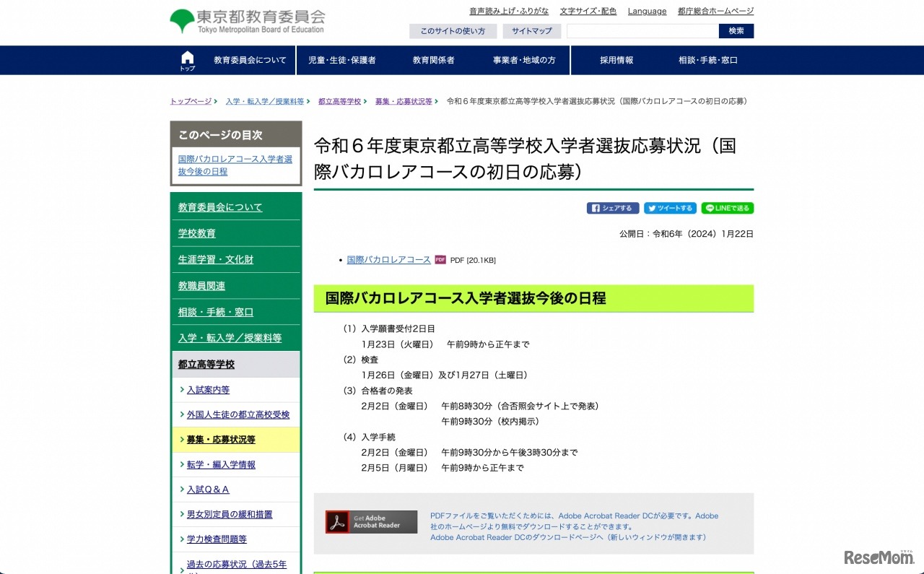Image resolution: width=924 pixels, height=574 pixels.
Task: Open 文字サイズ・配色 display settings
Action: [588, 11]
